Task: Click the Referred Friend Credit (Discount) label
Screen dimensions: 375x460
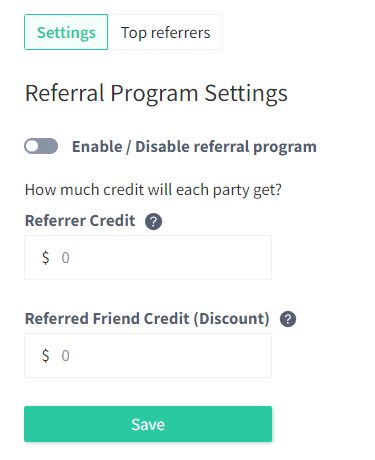Action: coord(147,319)
